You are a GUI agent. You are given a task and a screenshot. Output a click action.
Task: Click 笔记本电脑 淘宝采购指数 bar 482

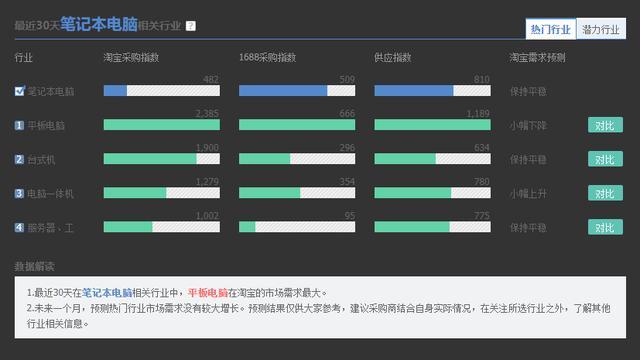[162, 91]
